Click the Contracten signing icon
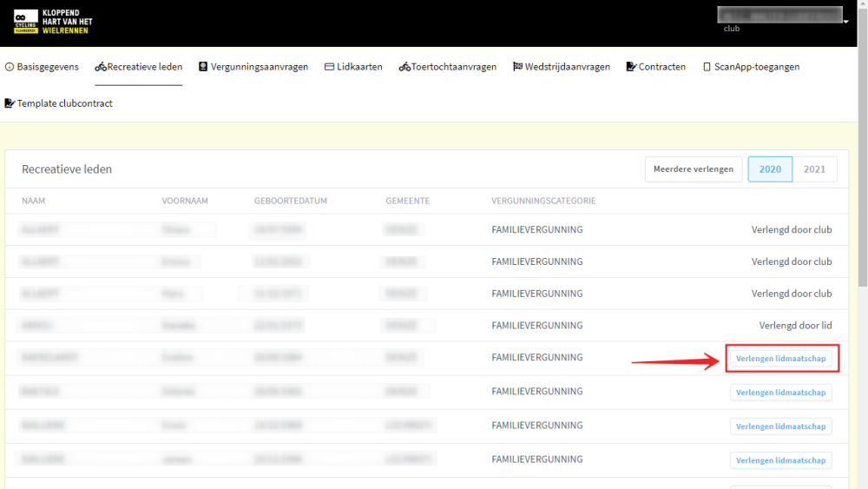Viewport: 868px width, 489px height. coord(631,67)
